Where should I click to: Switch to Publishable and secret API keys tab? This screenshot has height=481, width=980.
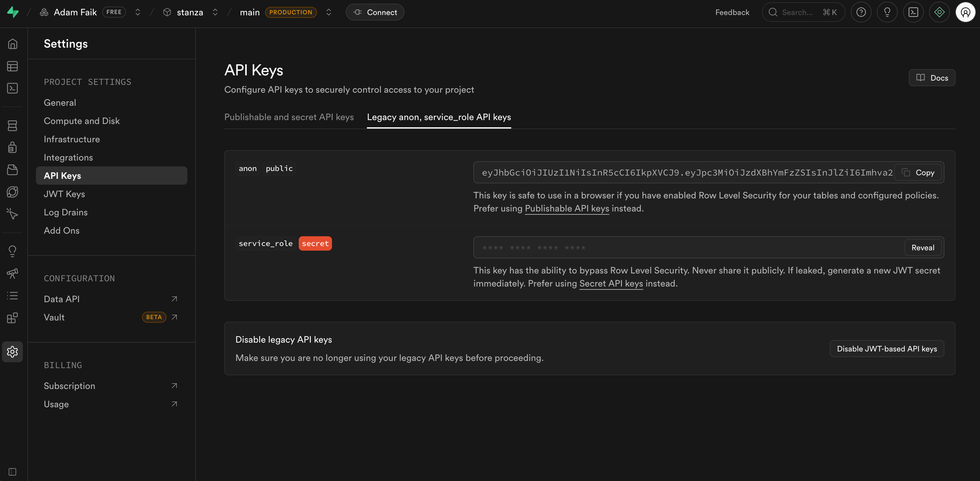289,117
